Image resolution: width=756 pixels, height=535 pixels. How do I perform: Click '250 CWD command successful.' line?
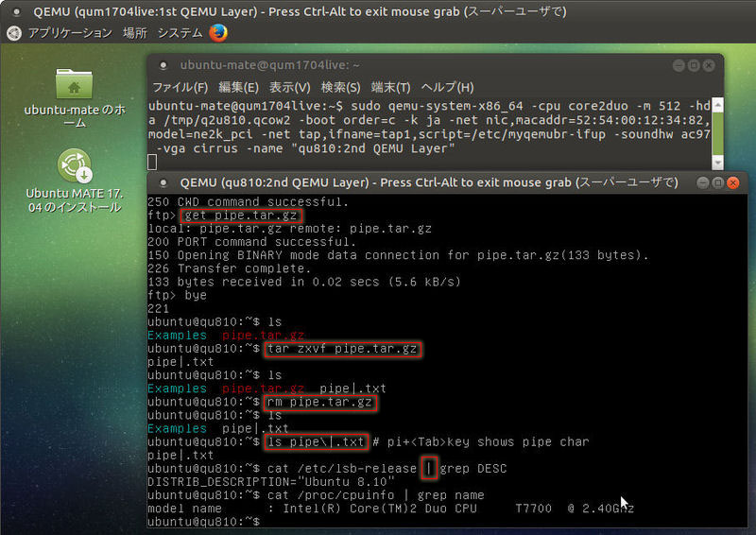(x=248, y=201)
